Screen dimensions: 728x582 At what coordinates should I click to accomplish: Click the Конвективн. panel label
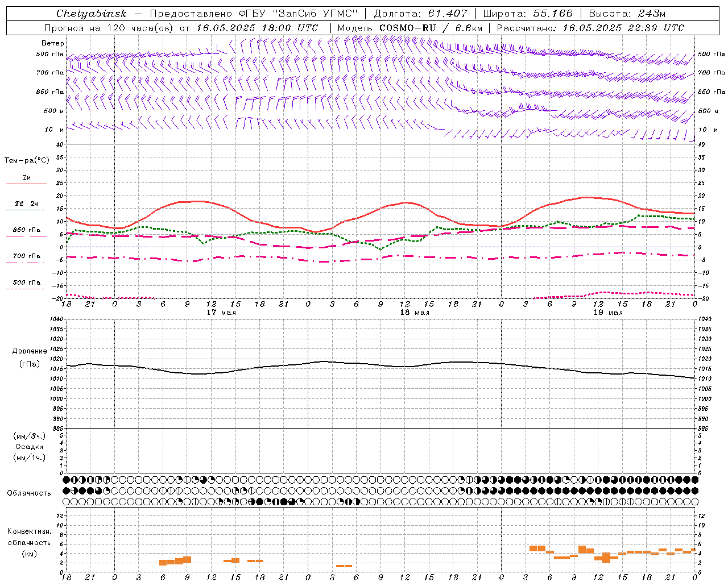pos(29,531)
